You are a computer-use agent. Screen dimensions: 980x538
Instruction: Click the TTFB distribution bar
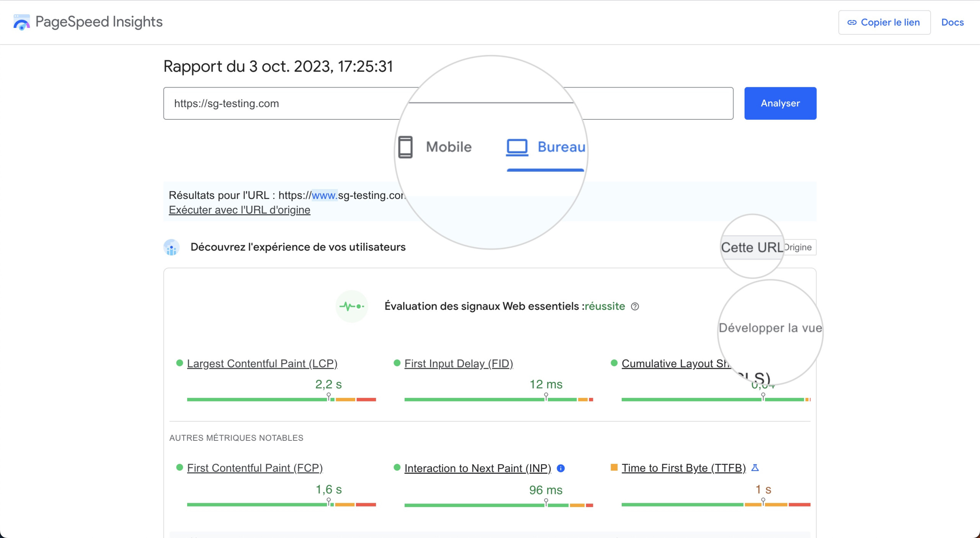(716, 505)
